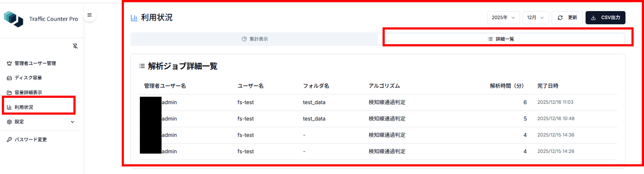Open the 2025年 year dropdown
The height and width of the screenshot is (174, 644).
click(503, 18)
